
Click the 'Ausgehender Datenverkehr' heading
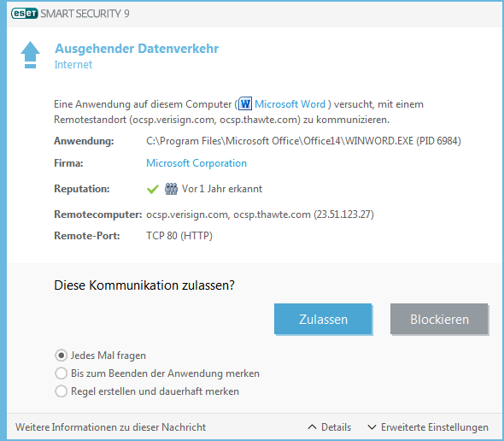coord(137,49)
